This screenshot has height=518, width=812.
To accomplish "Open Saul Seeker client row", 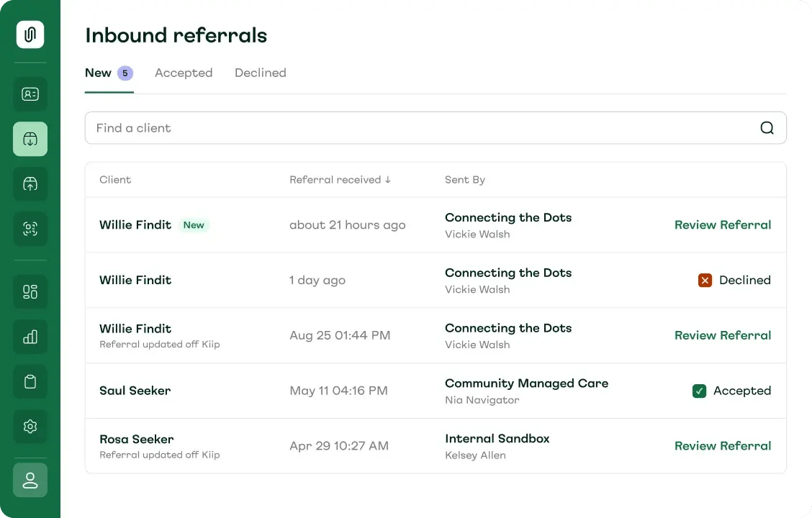I will tap(436, 391).
